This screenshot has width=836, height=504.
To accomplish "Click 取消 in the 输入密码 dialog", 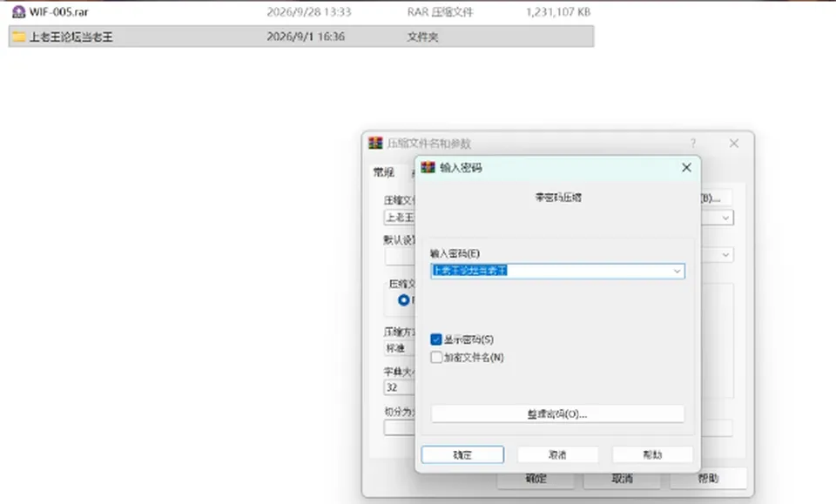I will click(557, 454).
